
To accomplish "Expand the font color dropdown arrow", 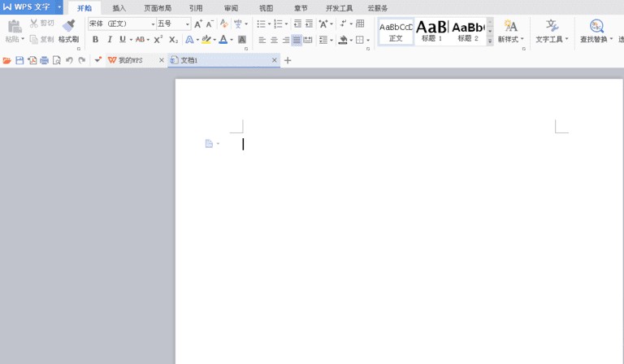I will [x=232, y=40].
